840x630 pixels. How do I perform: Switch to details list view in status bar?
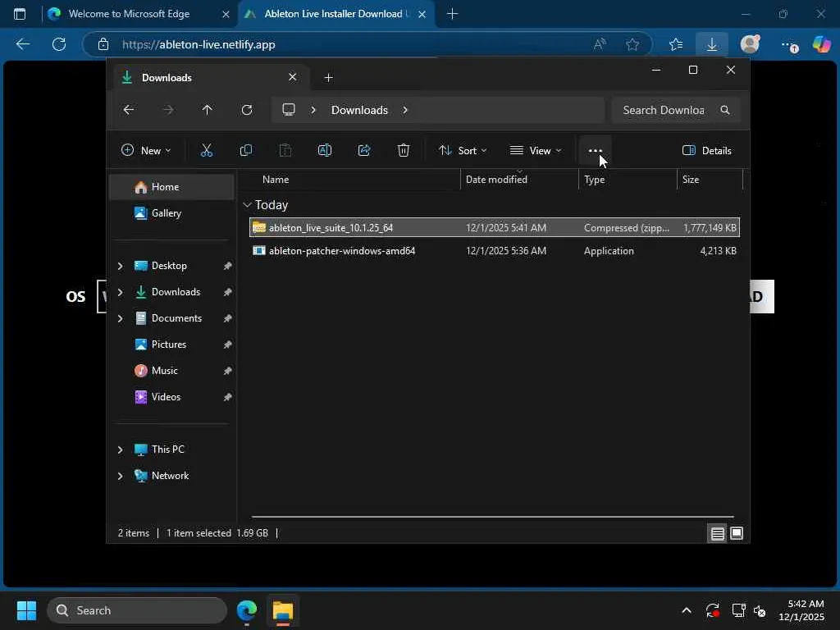(717, 533)
